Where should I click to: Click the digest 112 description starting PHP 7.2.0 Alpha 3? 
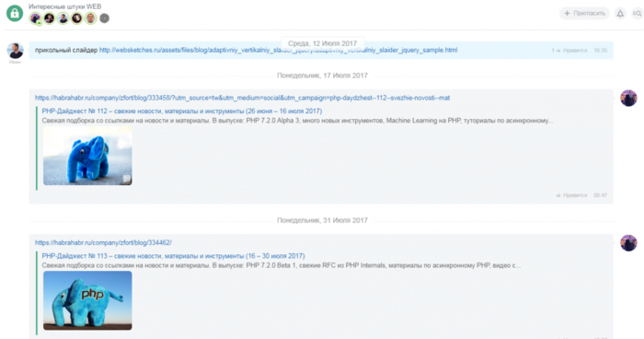pos(297,121)
